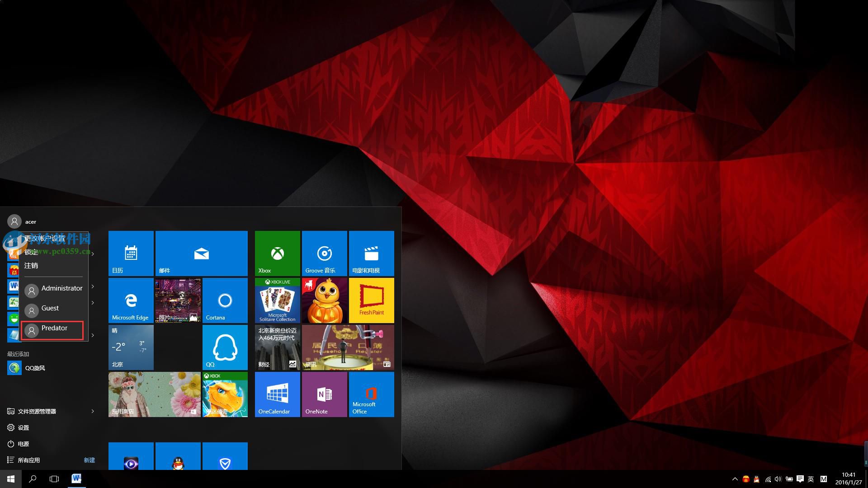
Task: Launch the recently added QQ旋风 app
Action: (x=35, y=368)
